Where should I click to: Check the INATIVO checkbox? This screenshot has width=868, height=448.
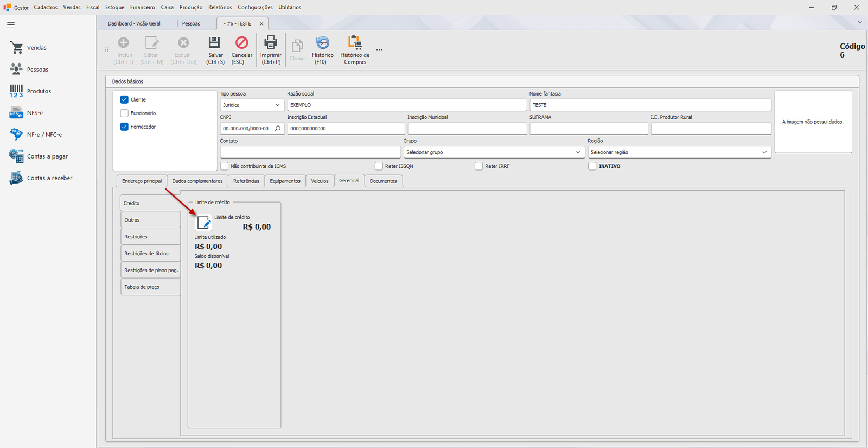click(x=592, y=166)
